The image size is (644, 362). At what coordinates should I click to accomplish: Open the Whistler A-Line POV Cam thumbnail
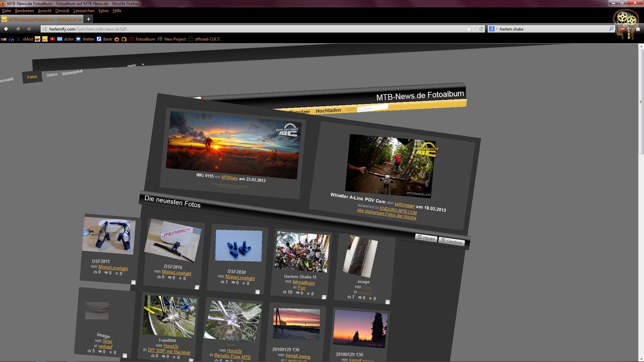pyautogui.click(x=390, y=166)
